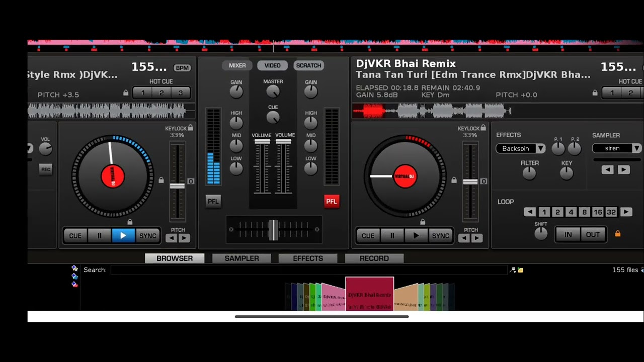Toggle lock beside right jog wheel
The image size is (644, 362).
[x=454, y=180]
